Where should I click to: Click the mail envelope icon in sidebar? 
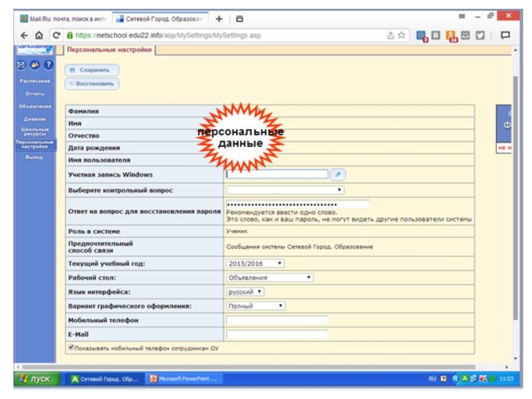pos(21,65)
